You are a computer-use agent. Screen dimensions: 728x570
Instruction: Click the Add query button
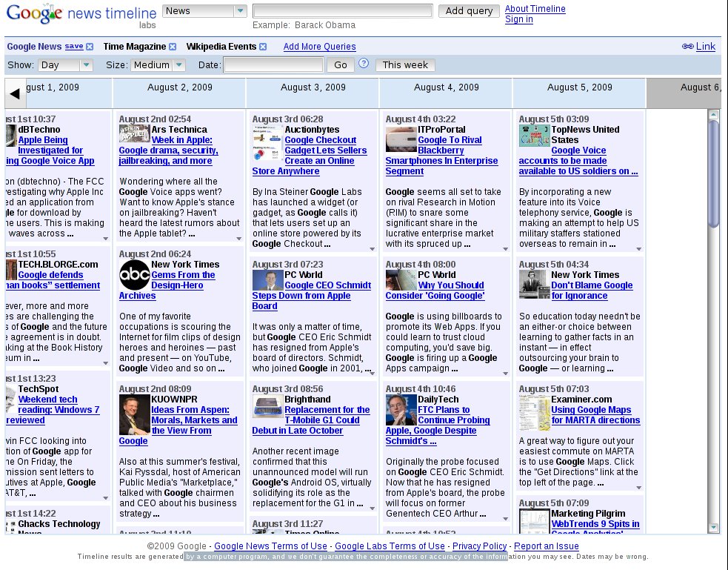pos(469,11)
